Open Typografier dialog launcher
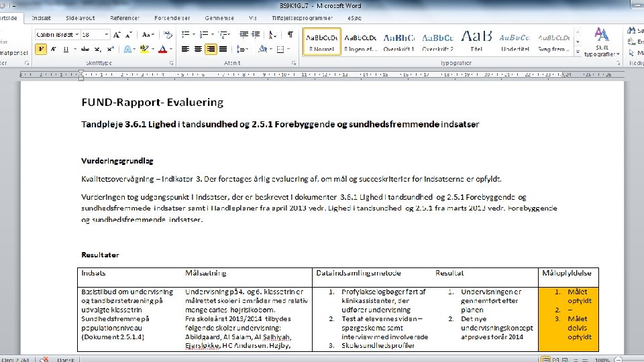Screen dimensions: 644x362 click(618, 63)
